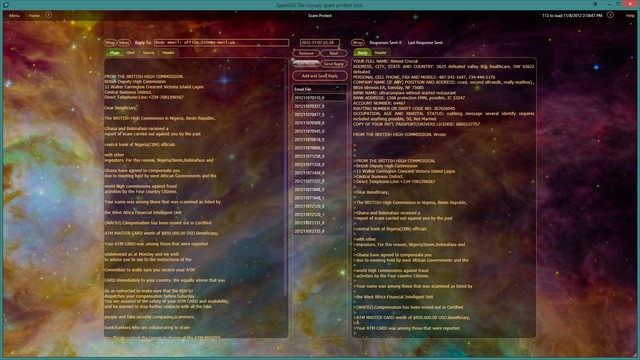This screenshot has width=640, height=360.
Task: Click the Remove button
Action: (x=306, y=53)
